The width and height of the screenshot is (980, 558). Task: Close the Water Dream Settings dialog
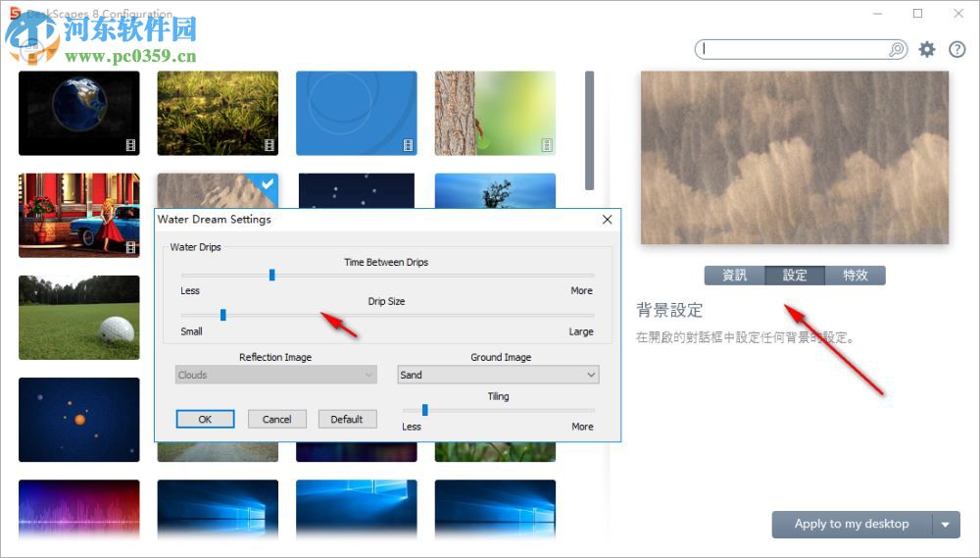(x=607, y=220)
